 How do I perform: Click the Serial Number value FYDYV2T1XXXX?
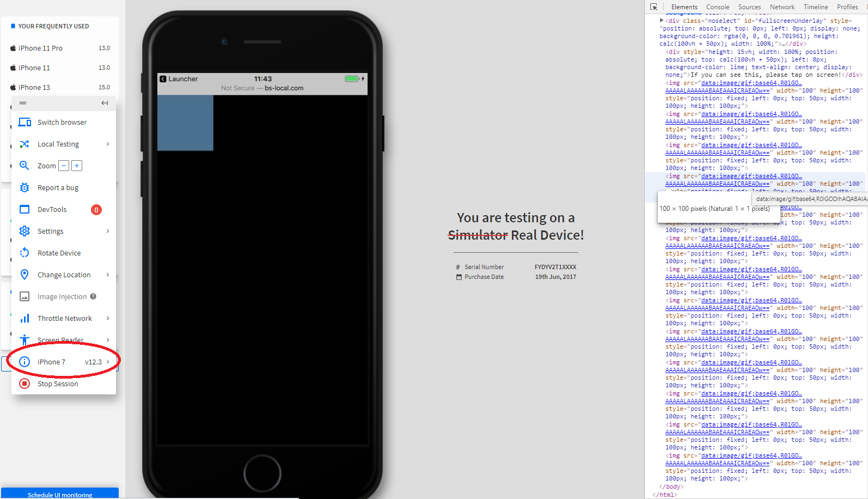point(555,267)
